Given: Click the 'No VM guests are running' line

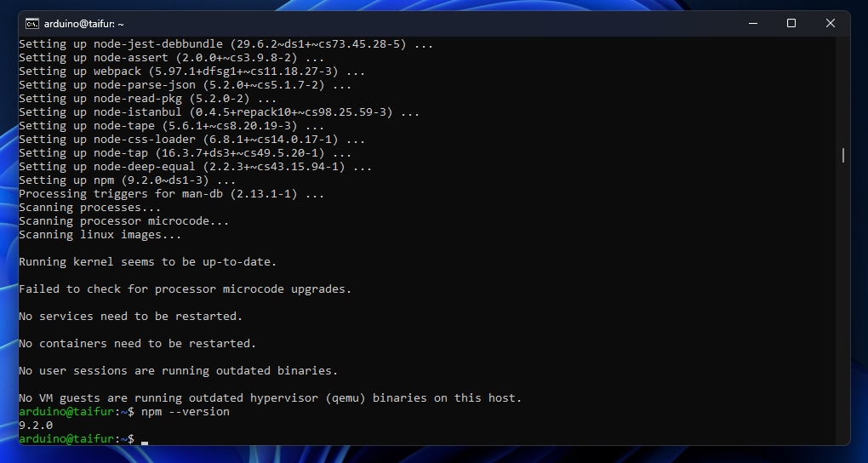Looking at the screenshot, I should [270, 397].
